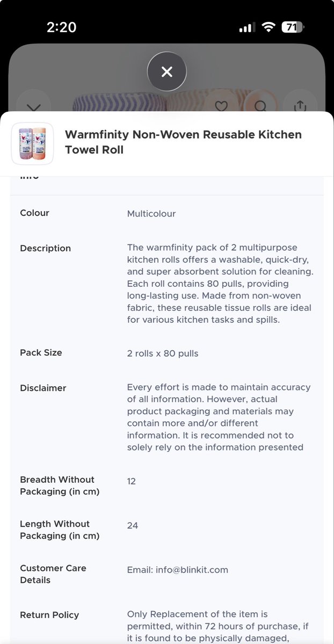
Task: Tap the battery level indicator
Action: coord(293,27)
